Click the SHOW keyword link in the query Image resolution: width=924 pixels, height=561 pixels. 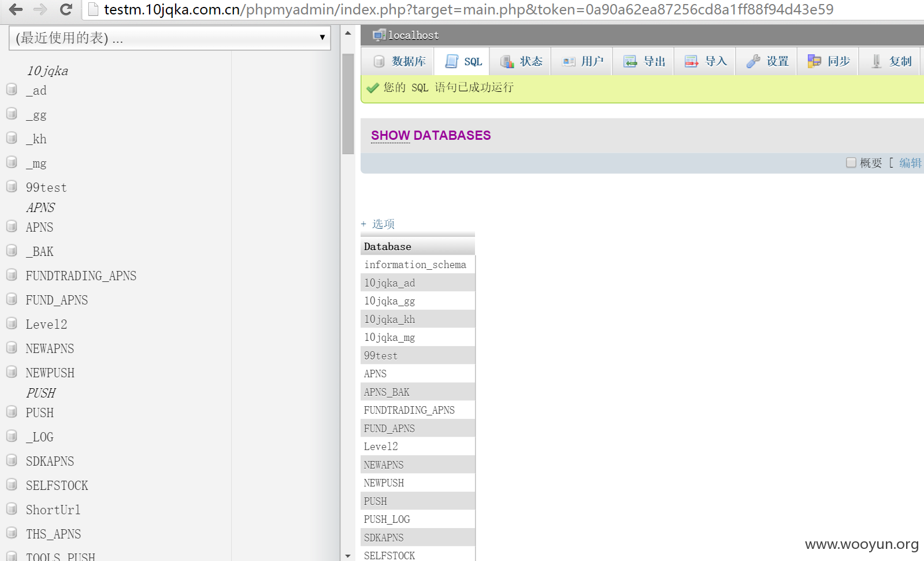pos(391,135)
